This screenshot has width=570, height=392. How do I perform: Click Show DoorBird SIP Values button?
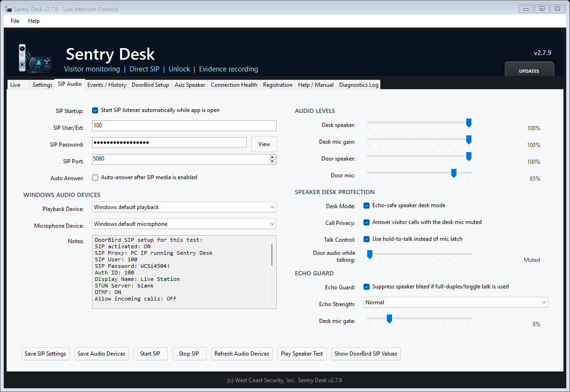pos(366,354)
